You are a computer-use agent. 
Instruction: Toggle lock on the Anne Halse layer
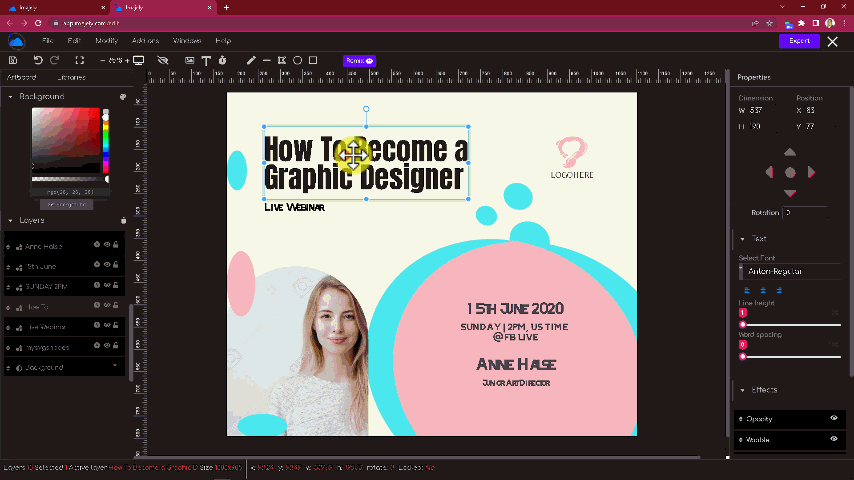click(x=115, y=245)
